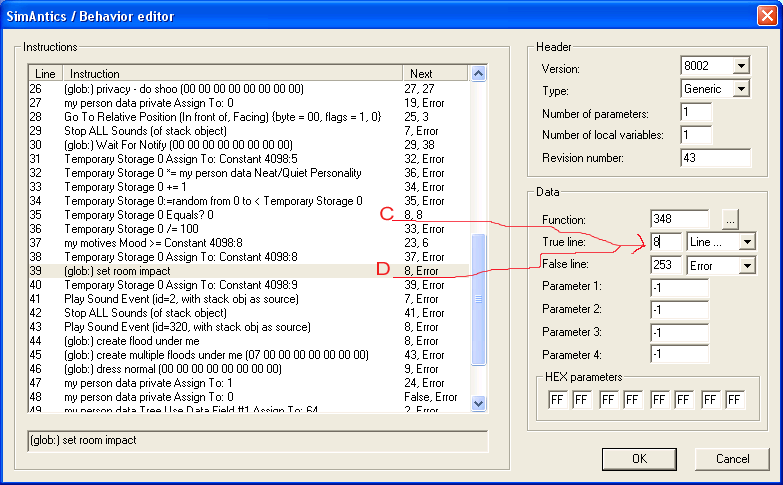Image resolution: width=783 pixels, height=485 pixels.
Task: Open the False line Error dropdown
Action: pos(747,265)
